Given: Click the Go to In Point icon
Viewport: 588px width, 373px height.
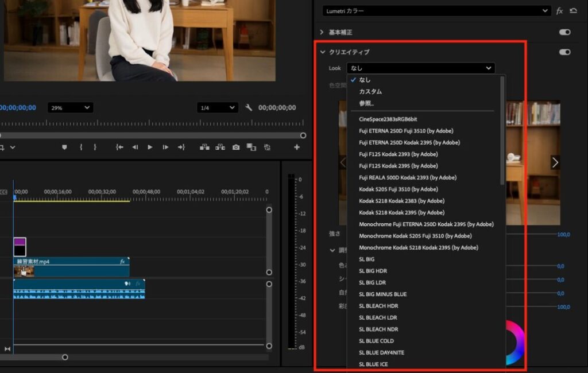Looking at the screenshot, I should (x=119, y=147).
